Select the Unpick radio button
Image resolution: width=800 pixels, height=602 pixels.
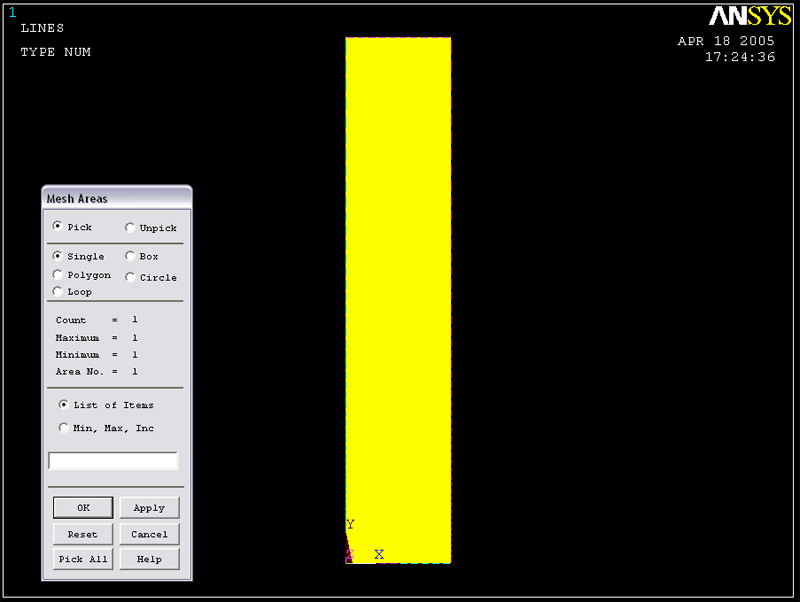(x=130, y=228)
